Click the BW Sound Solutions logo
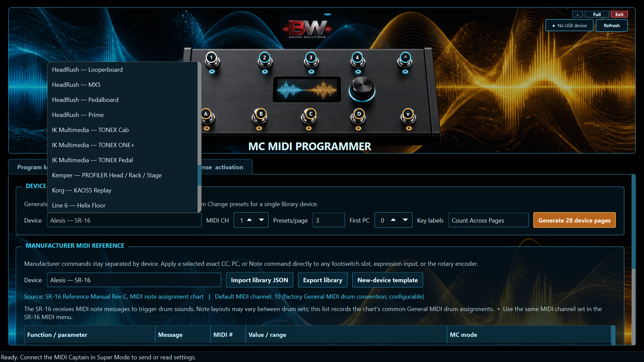644x362 pixels. pos(307,29)
